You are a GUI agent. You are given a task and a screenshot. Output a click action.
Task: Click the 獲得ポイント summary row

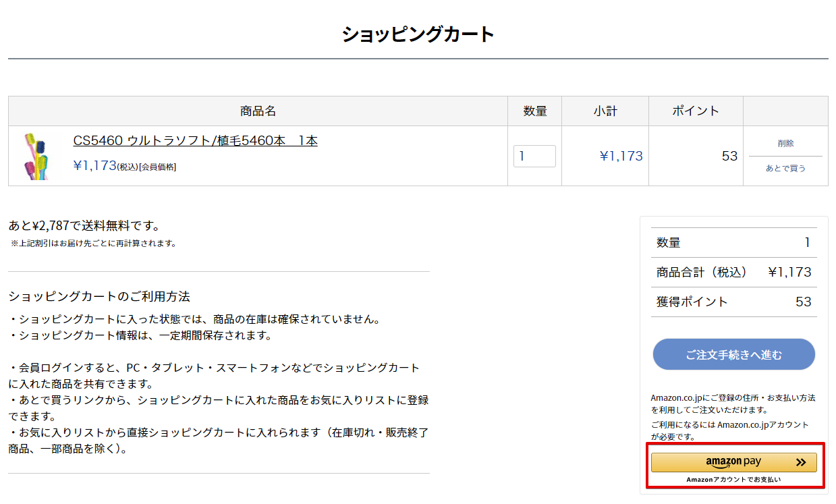[733, 302]
